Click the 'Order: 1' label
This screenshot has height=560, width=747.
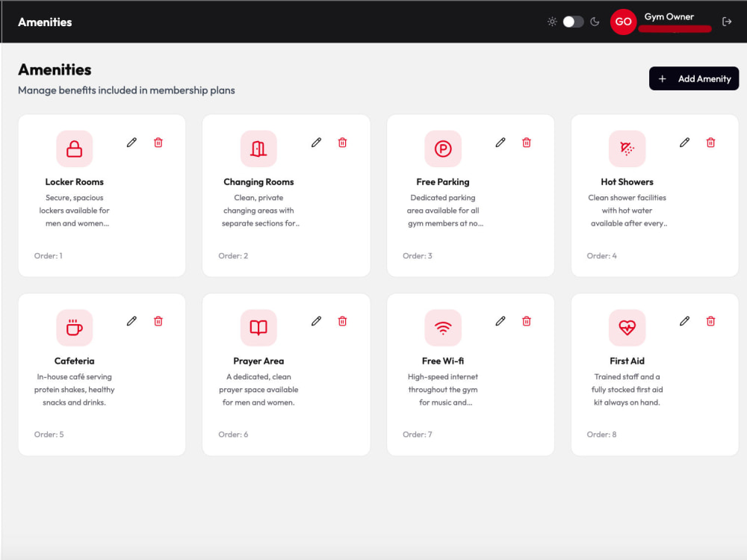click(48, 255)
